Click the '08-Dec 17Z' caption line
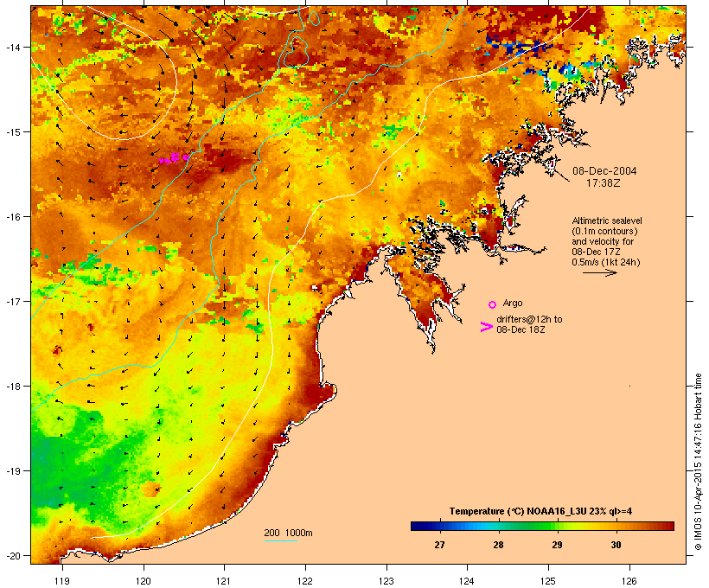This screenshot has width=709, height=588. click(x=596, y=252)
